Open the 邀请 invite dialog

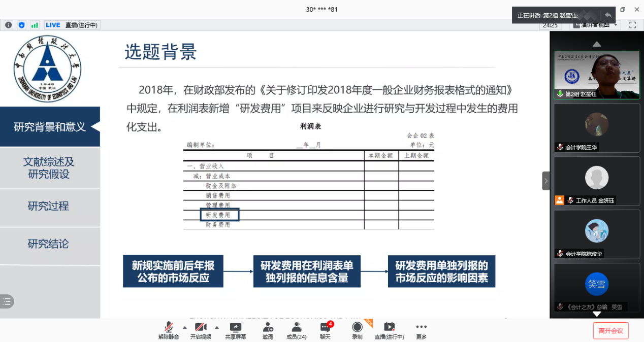[x=268, y=330]
